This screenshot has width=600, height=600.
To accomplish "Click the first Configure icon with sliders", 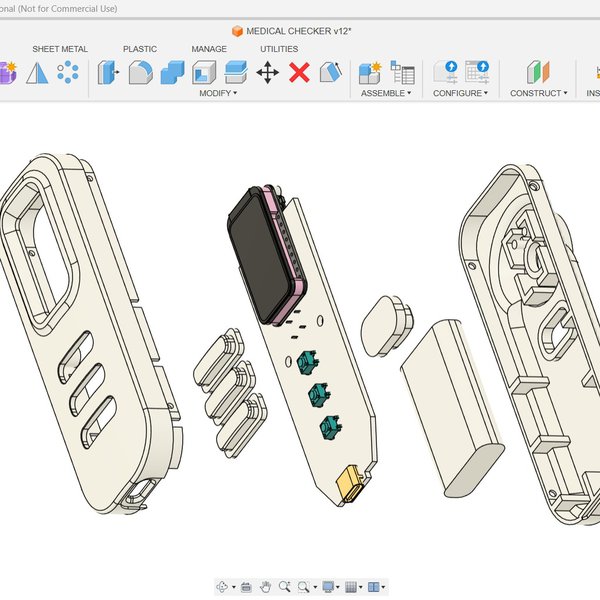I will click(x=446, y=72).
